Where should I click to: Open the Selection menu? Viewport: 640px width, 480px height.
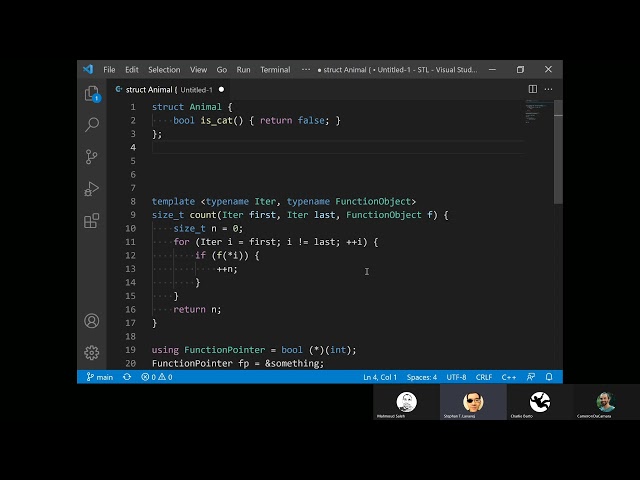pos(164,70)
